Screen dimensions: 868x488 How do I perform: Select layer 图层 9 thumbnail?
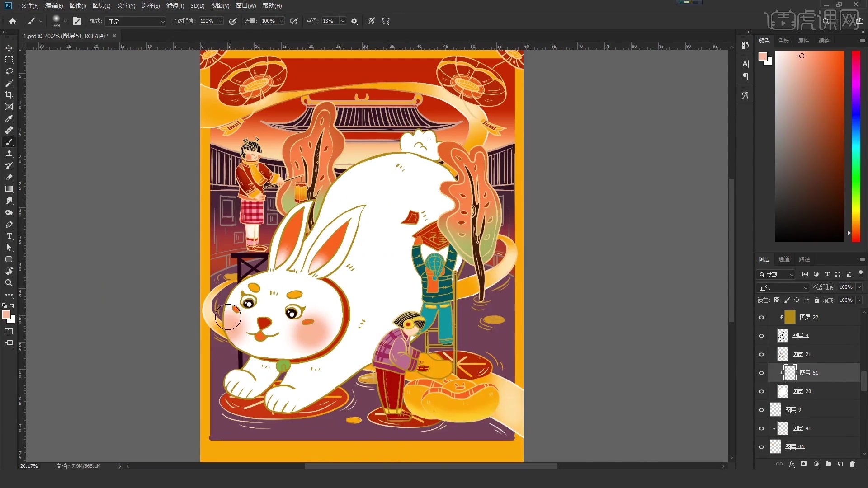pos(776,410)
